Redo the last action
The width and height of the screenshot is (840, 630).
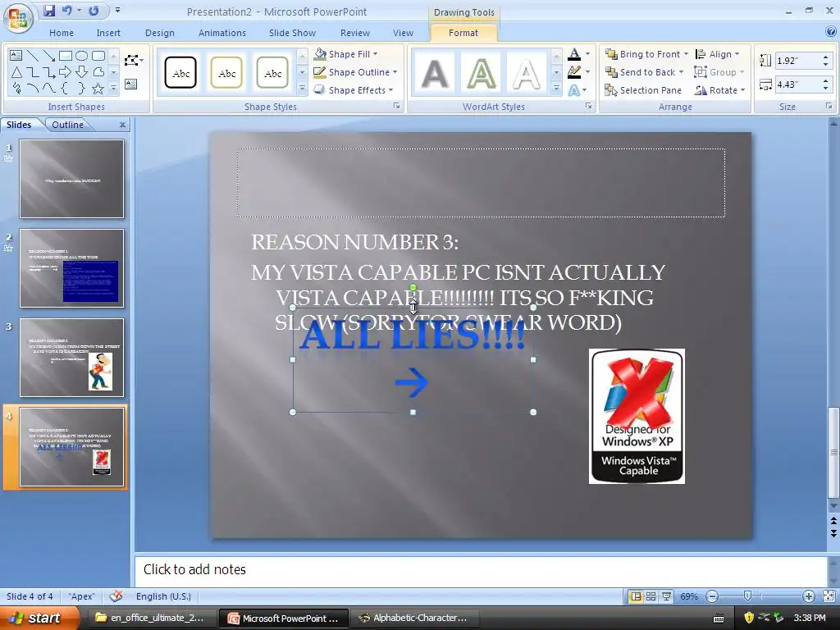click(94, 11)
